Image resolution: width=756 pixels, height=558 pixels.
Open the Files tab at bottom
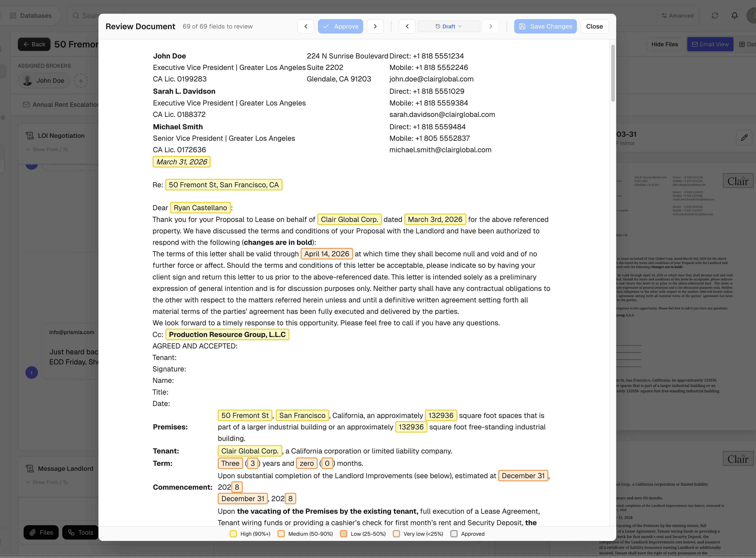point(41,532)
